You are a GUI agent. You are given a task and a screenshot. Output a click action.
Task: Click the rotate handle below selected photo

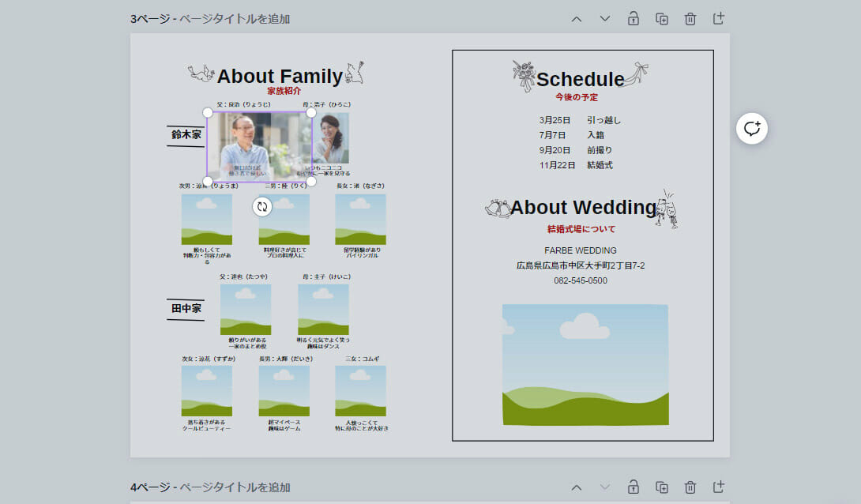coord(262,207)
